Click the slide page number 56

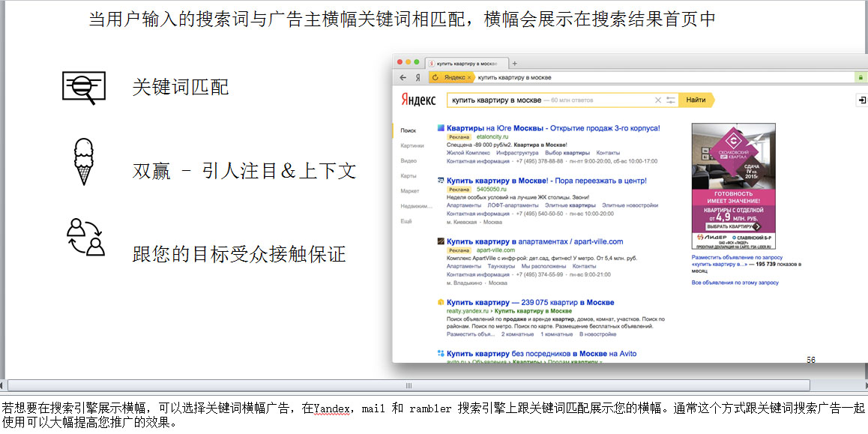click(x=811, y=360)
